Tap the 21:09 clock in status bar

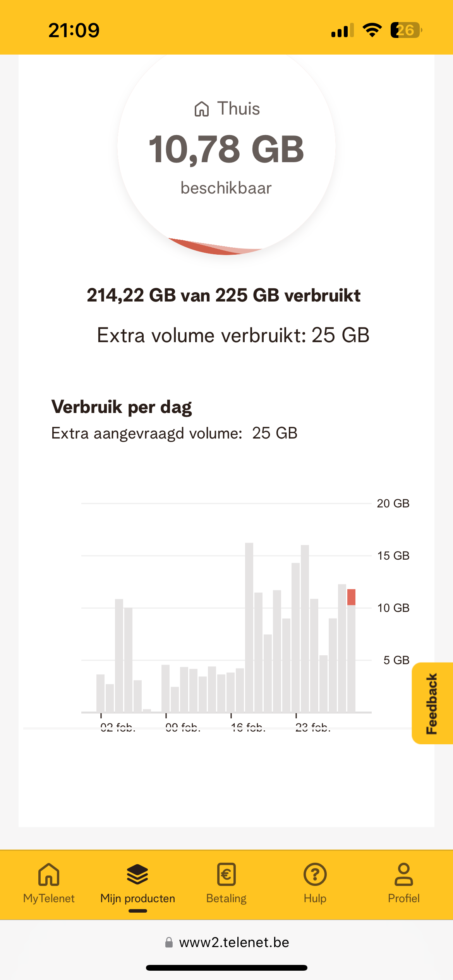tap(74, 30)
